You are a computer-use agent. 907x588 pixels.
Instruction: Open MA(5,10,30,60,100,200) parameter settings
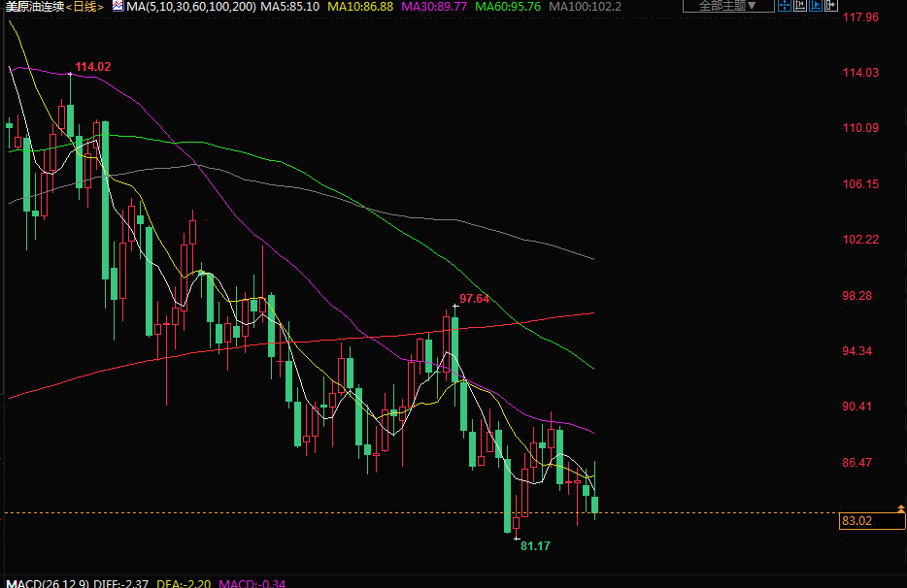[x=190, y=7]
